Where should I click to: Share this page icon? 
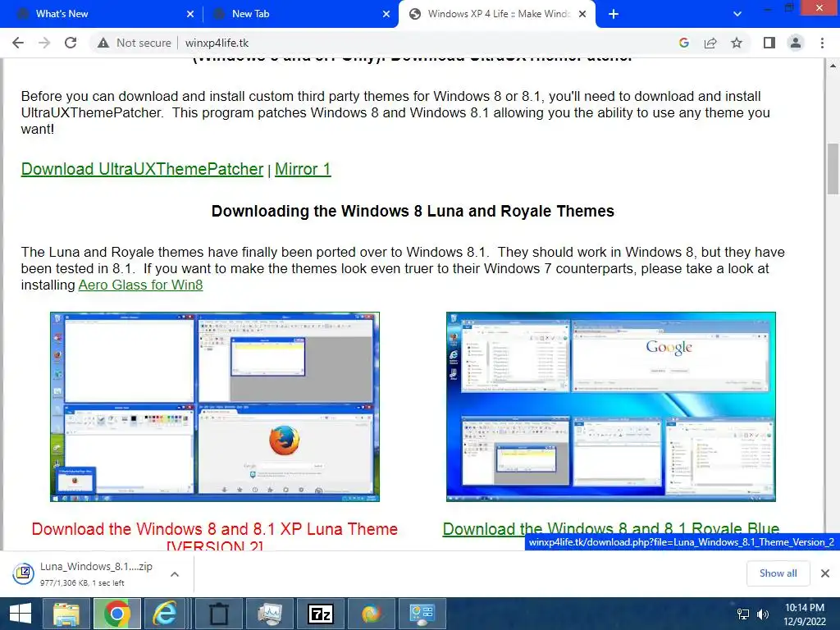(x=710, y=43)
